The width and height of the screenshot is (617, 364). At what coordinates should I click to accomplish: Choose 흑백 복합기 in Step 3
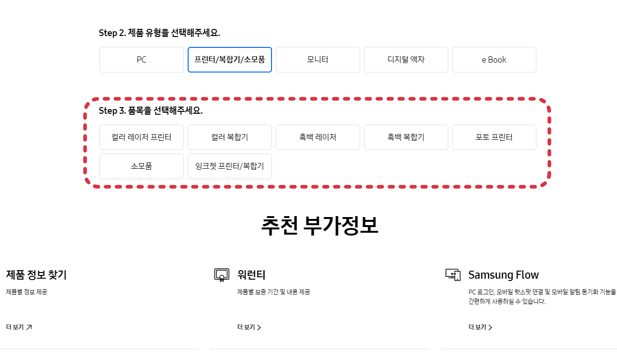coord(406,137)
